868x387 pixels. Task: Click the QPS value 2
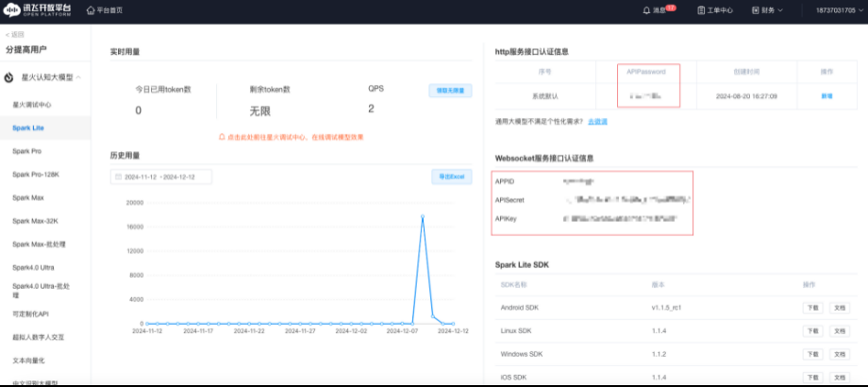371,109
